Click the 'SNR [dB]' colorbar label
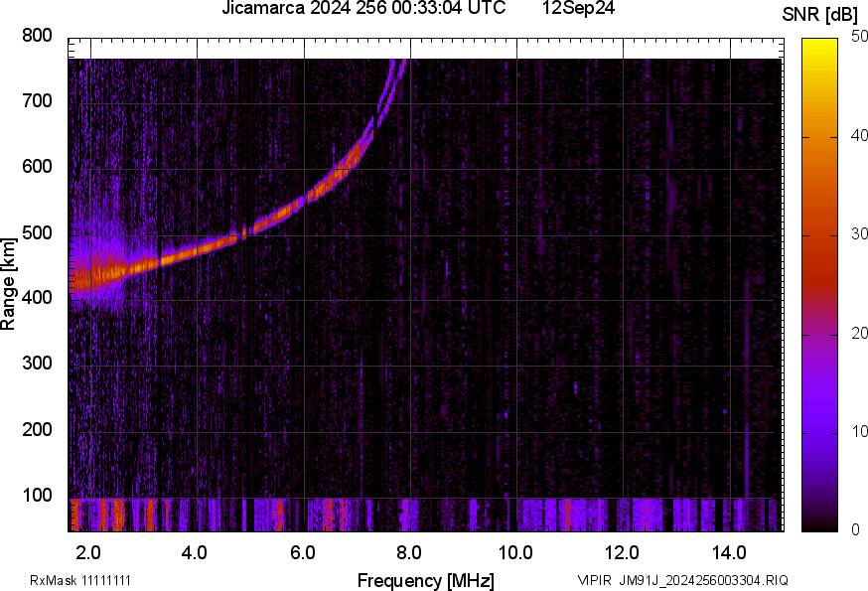 (820, 15)
